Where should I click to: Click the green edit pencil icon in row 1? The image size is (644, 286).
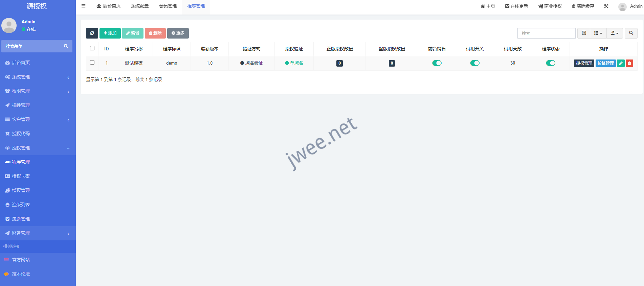click(x=621, y=63)
